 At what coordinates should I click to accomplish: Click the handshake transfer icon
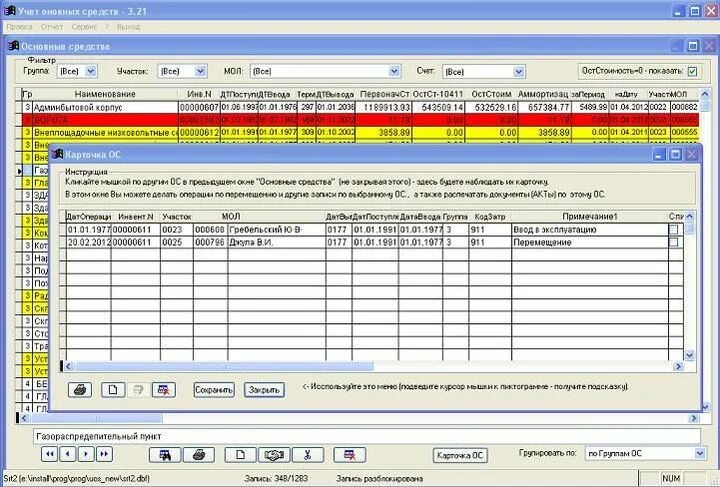pos(274,455)
